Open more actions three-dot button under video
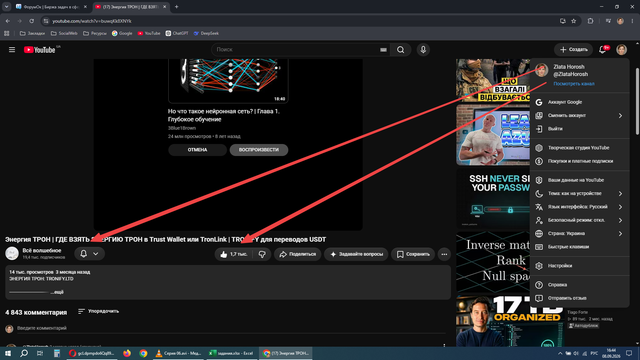This screenshot has height=360, width=640. tap(444, 254)
